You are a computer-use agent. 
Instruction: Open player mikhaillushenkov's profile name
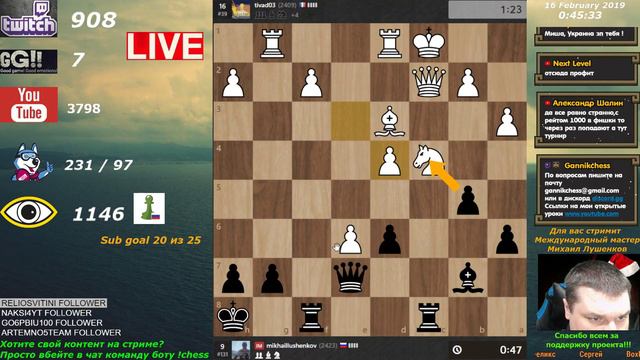pyautogui.click(x=291, y=346)
